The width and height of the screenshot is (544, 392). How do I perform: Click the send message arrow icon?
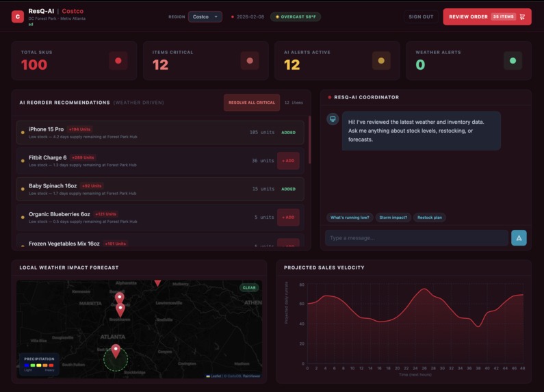click(x=519, y=238)
